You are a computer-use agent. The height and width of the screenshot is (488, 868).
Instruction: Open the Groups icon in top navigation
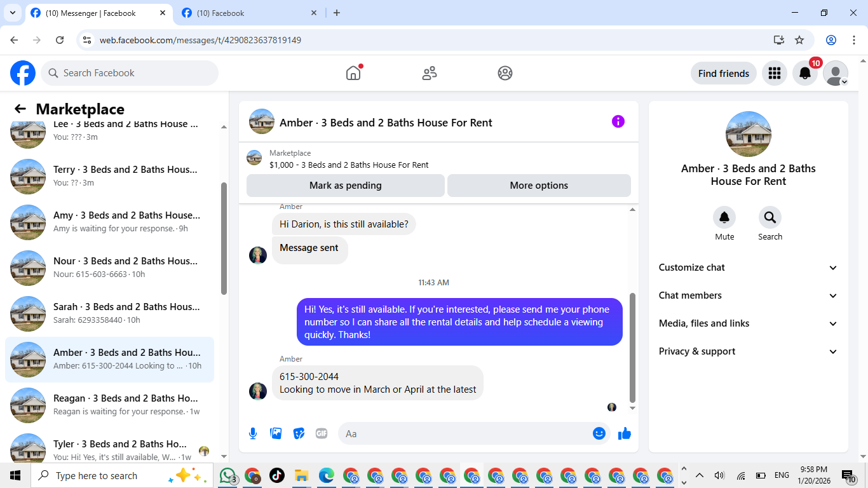[505, 73]
